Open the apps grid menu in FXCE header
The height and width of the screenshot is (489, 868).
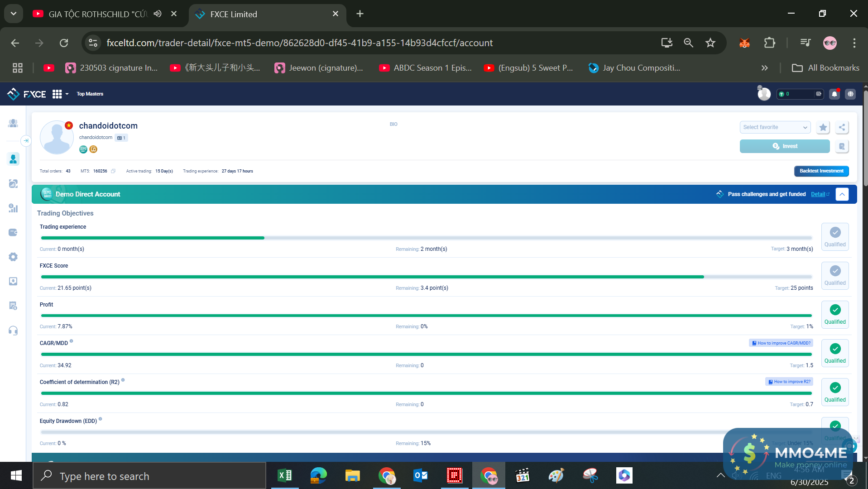tap(57, 94)
